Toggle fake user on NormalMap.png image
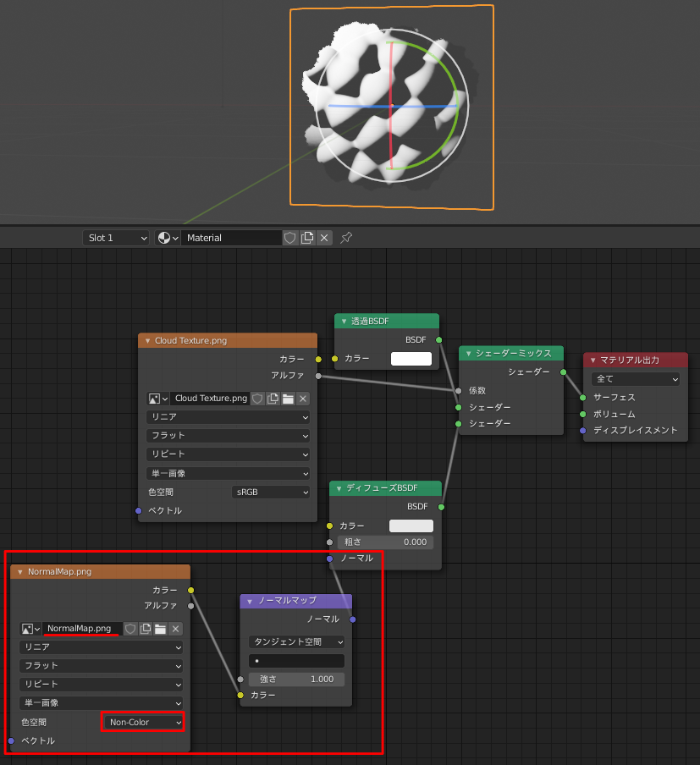 [x=130, y=629]
